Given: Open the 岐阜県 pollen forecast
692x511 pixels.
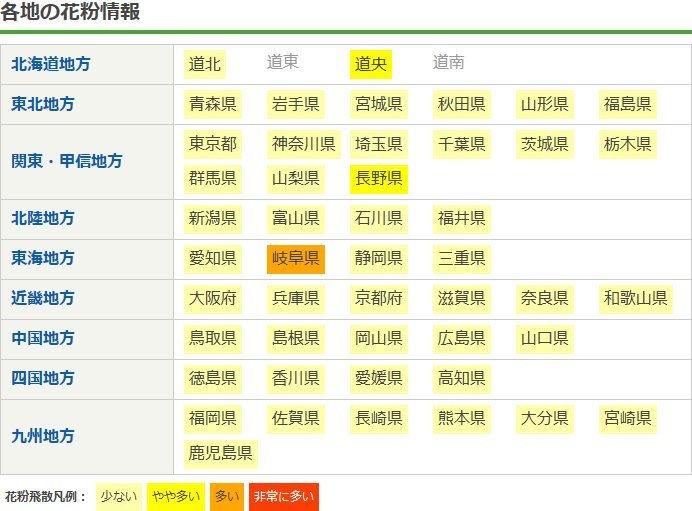Looking at the screenshot, I should point(295,259).
